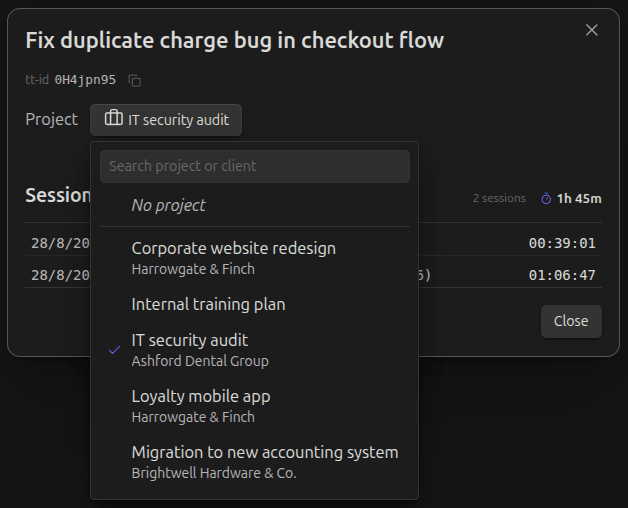
Task: Pick the Internal training plan project
Action: pyautogui.click(x=255, y=304)
